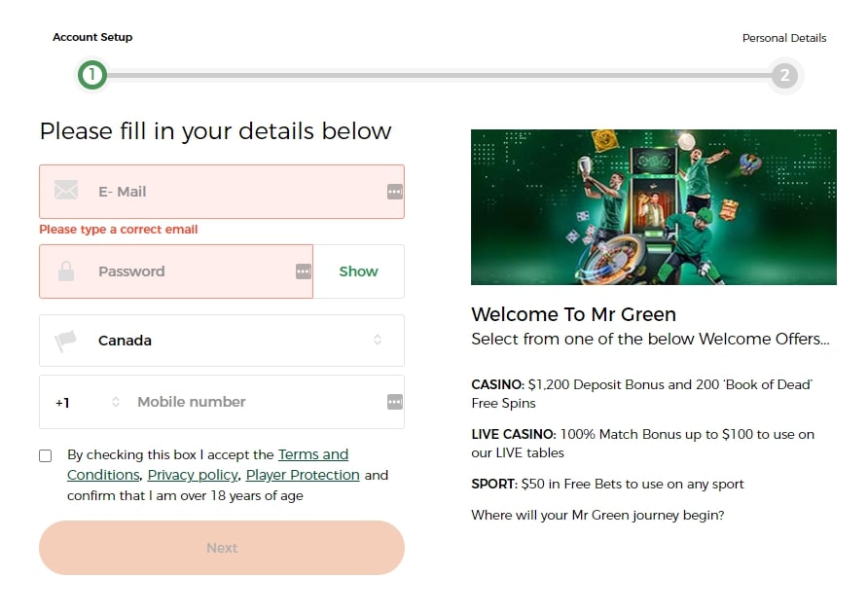The width and height of the screenshot is (868, 613).
Task: Click the Personal Details step label
Action: point(784,38)
